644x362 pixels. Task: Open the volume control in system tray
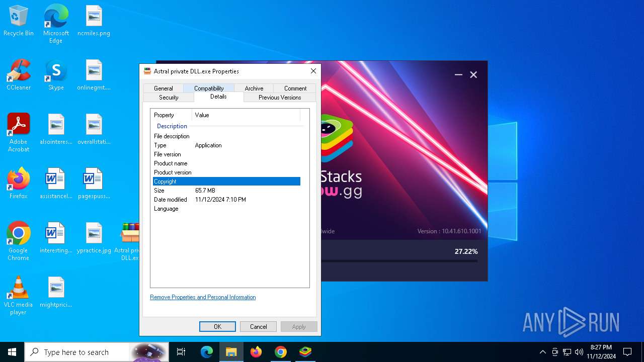pyautogui.click(x=579, y=352)
